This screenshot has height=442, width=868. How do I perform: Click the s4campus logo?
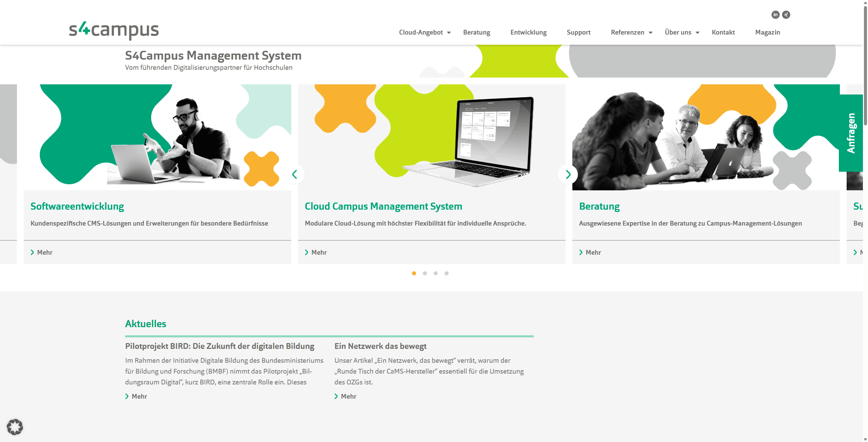tap(114, 30)
